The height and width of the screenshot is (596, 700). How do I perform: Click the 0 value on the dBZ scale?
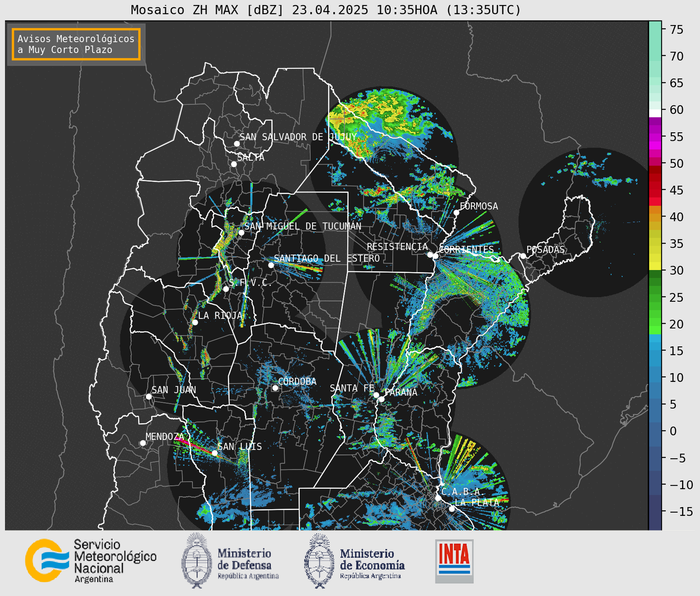673,431
